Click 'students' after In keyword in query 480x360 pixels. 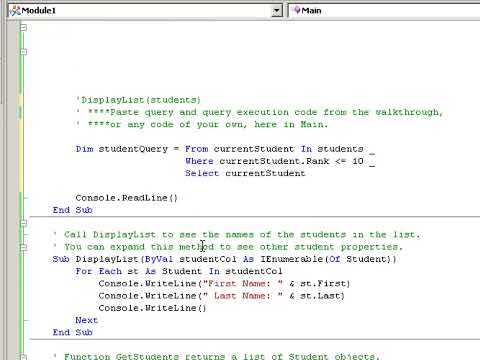click(x=340, y=149)
